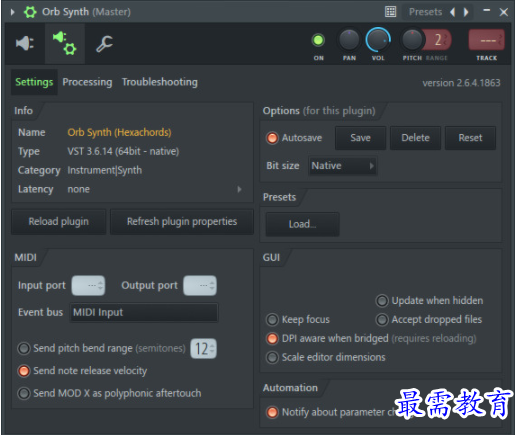Expand the Latency options arrow
Image resolution: width=519 pixels, height=435 pixels.
[239, 189]
